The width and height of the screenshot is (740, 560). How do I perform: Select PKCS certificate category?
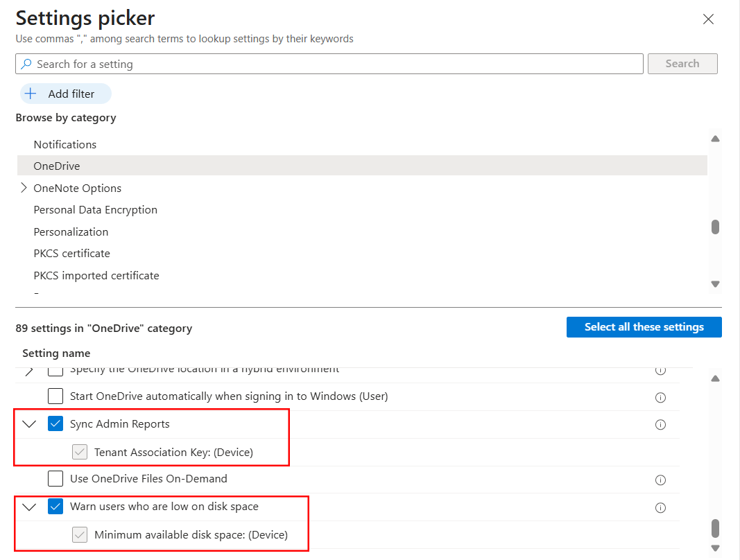coord(71,254)
